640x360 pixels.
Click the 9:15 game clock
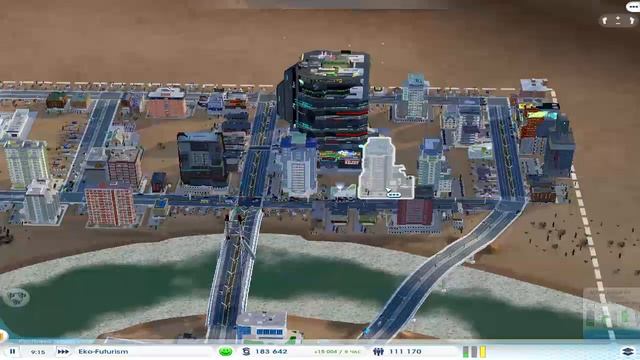(38, 351)
